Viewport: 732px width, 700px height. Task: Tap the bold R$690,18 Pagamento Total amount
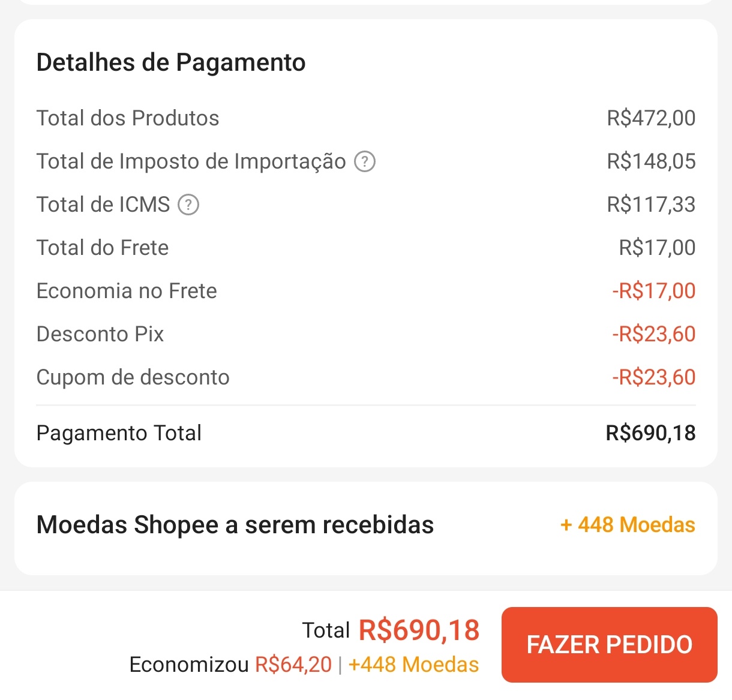point(650,433)
